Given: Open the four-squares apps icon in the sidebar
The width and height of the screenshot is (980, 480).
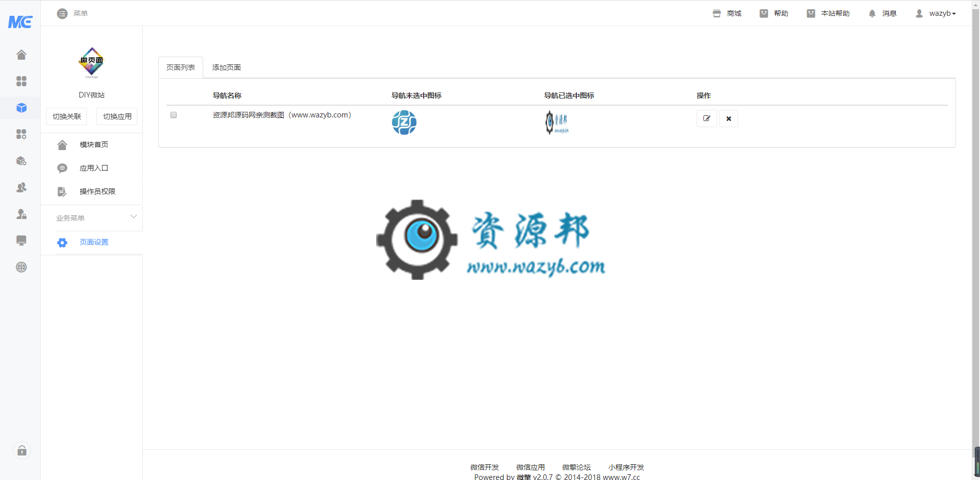Looking at the screenshot, I should (x=21, y=81).
